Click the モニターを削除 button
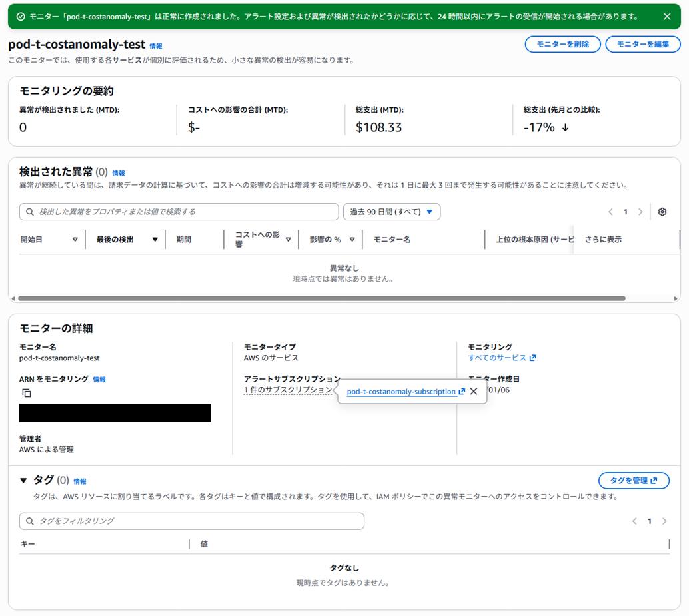 click(562, 44)
